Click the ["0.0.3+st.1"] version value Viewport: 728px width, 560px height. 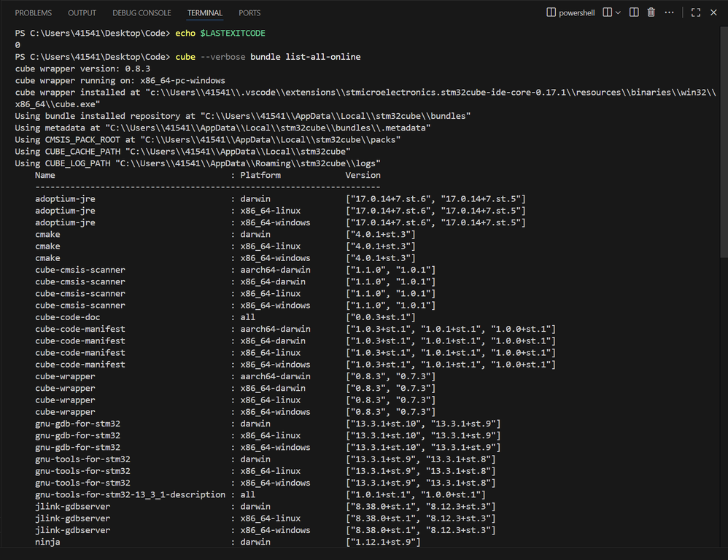pos(381,317)
